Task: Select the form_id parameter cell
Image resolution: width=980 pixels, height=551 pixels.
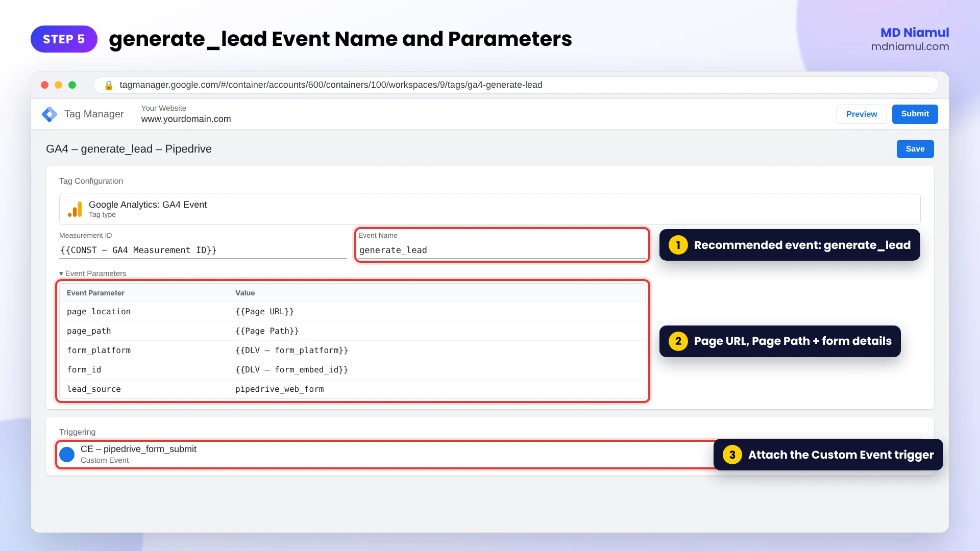Action: tap(84, 370)
